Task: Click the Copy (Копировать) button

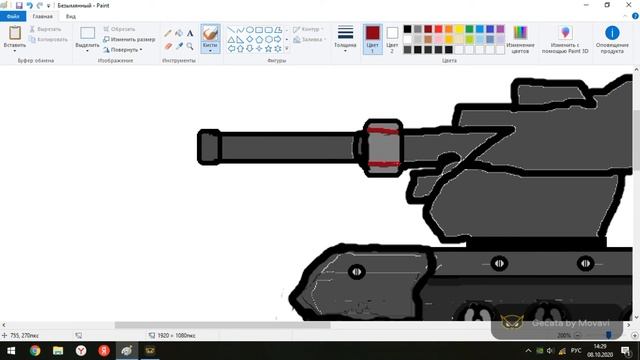Action: [48, 39]
